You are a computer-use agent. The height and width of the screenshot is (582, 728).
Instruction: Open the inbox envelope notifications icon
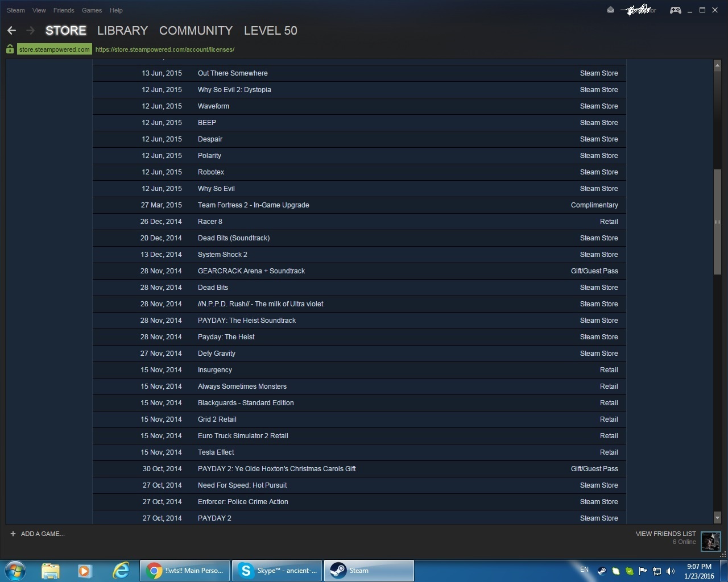pyautogui.click(x=610, y=10)
